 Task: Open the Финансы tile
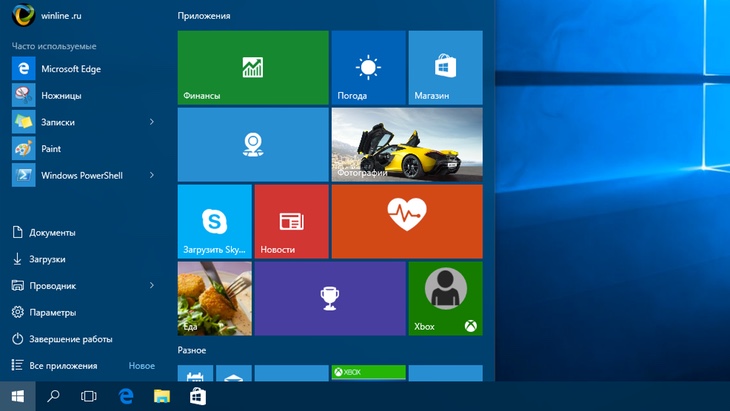(x=252, y=67)
